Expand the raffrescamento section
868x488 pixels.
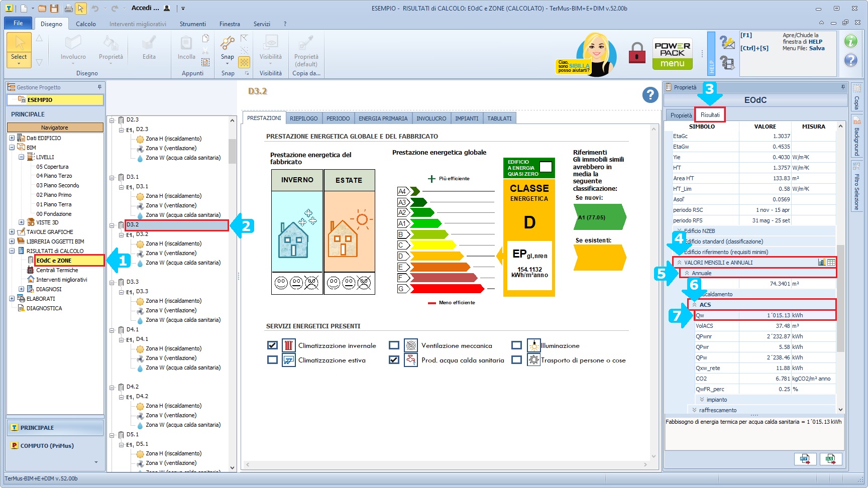[695, 410]
